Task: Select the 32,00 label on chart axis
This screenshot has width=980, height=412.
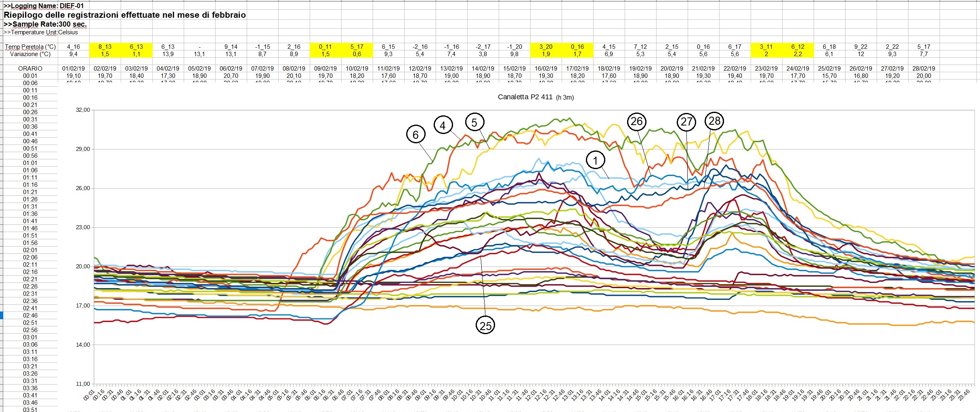Action: pos(83,110)
